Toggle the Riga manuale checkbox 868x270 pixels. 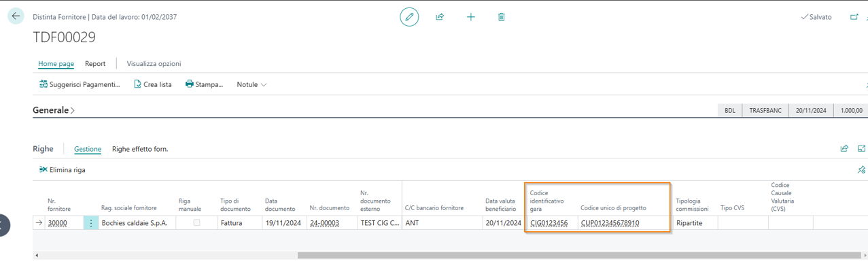click(196, 223)
